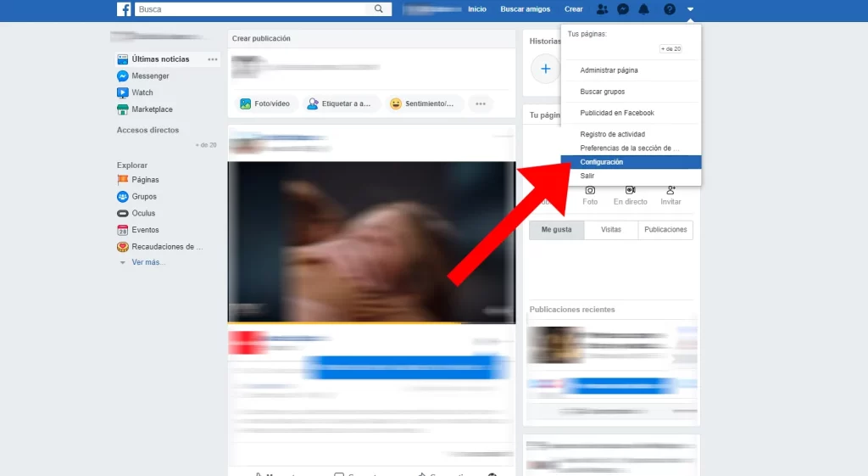The image size is (868, 476).
Task: Collapse the account dropdown arrow
Action: 691,9
